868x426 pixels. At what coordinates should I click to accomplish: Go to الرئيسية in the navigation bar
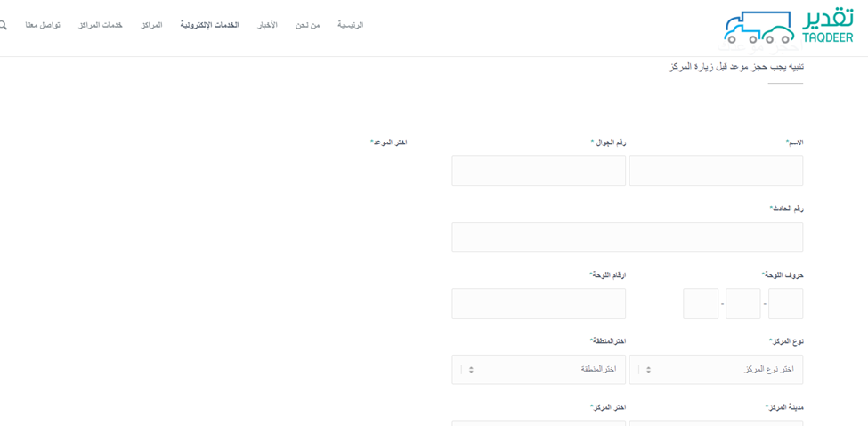pos(351,26)
